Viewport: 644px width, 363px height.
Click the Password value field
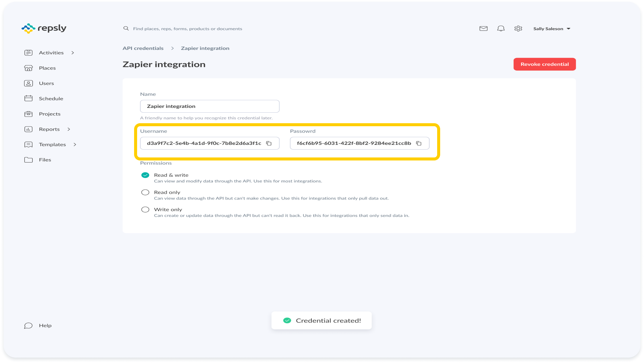[360, 143]
